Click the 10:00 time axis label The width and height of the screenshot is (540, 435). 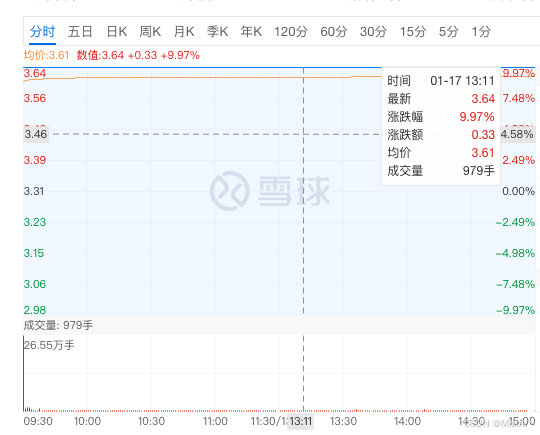pyautogui.click(x=87, y=421)
